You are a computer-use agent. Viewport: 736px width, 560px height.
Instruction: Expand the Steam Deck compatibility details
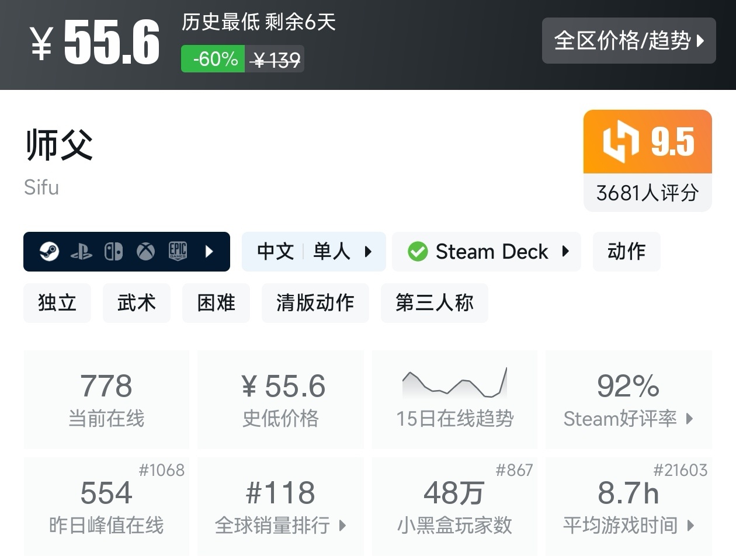[564, 252]
